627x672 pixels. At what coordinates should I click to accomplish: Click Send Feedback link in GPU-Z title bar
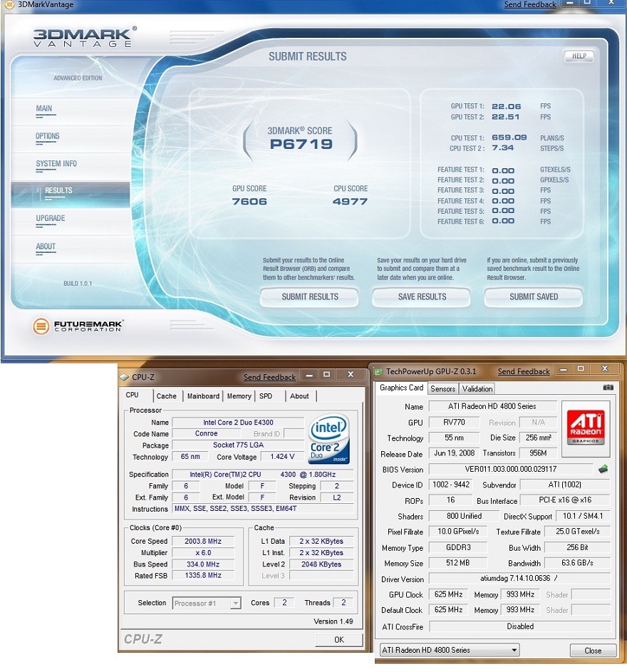[x=524, y=371]
